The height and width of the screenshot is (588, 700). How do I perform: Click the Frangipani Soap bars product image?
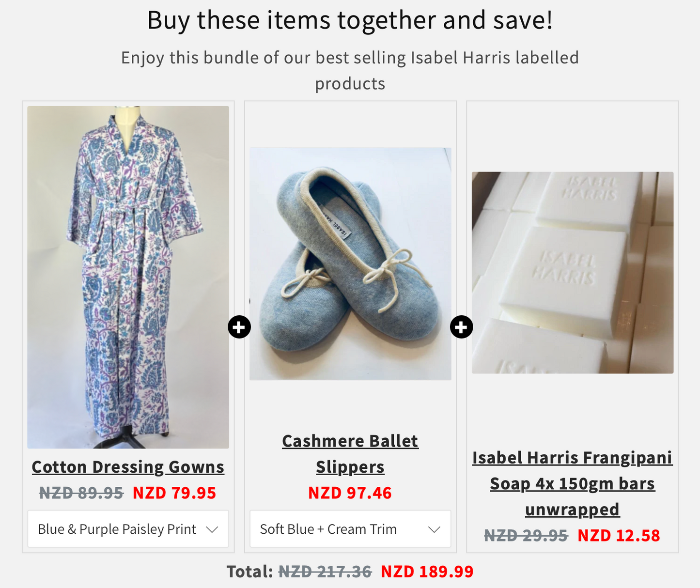point(572,274)
